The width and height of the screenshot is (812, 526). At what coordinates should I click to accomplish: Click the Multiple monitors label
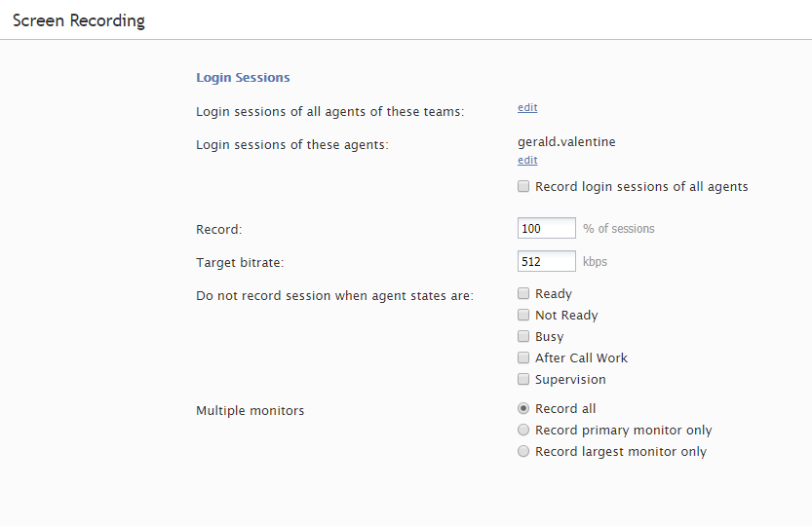[x=251, y=410]
